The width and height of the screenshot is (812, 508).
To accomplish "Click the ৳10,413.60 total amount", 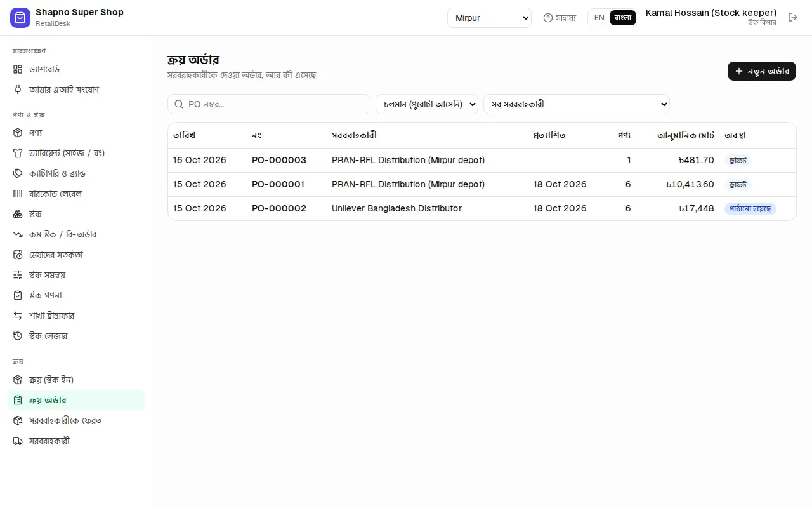I will (690, 184).
